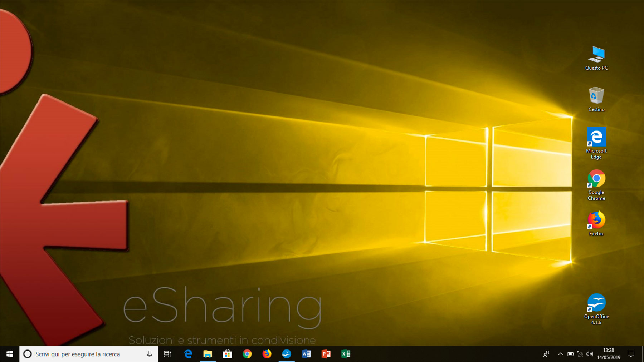Launch Firefox from the taskbar
The image size is (644, 362).
tap(267, 354)
